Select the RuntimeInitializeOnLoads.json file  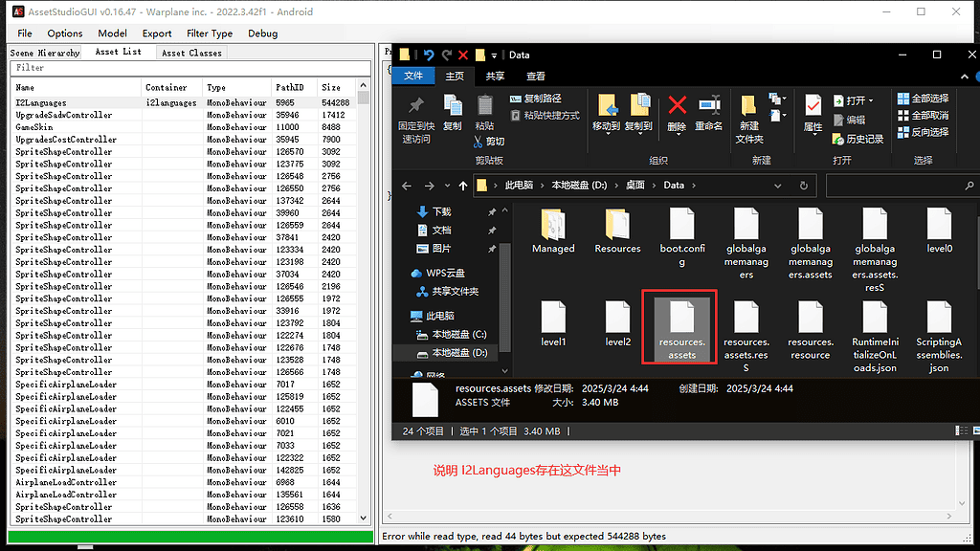[x=875, y=337]
